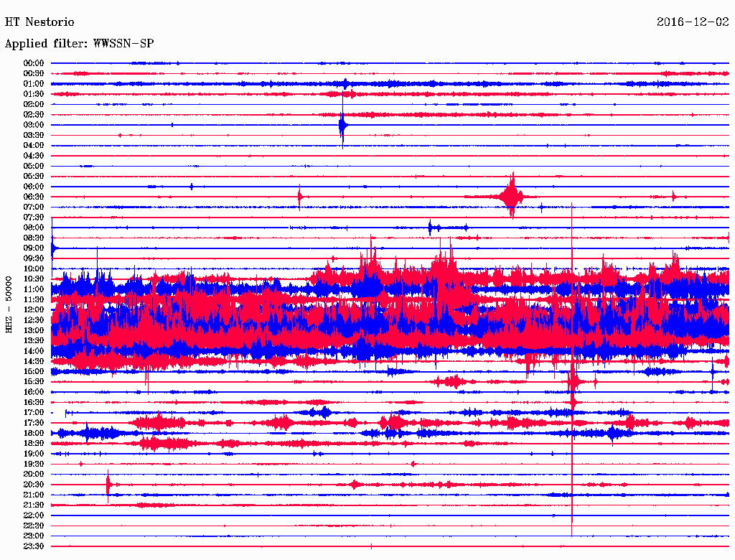Select the 23:00 time label
The image size is (735, 560).
pyautogui.click(x=34, y=536)
